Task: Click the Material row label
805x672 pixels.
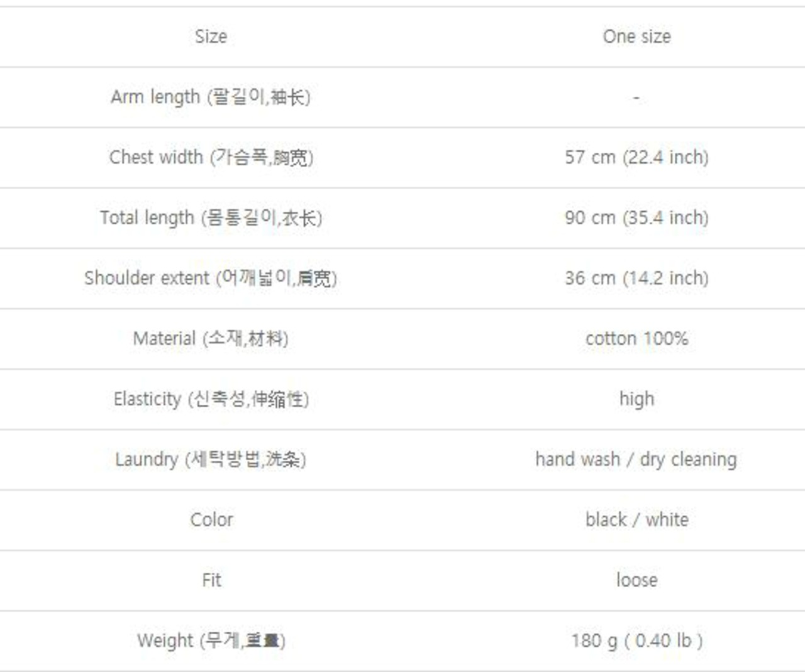Action: (211, 338)
